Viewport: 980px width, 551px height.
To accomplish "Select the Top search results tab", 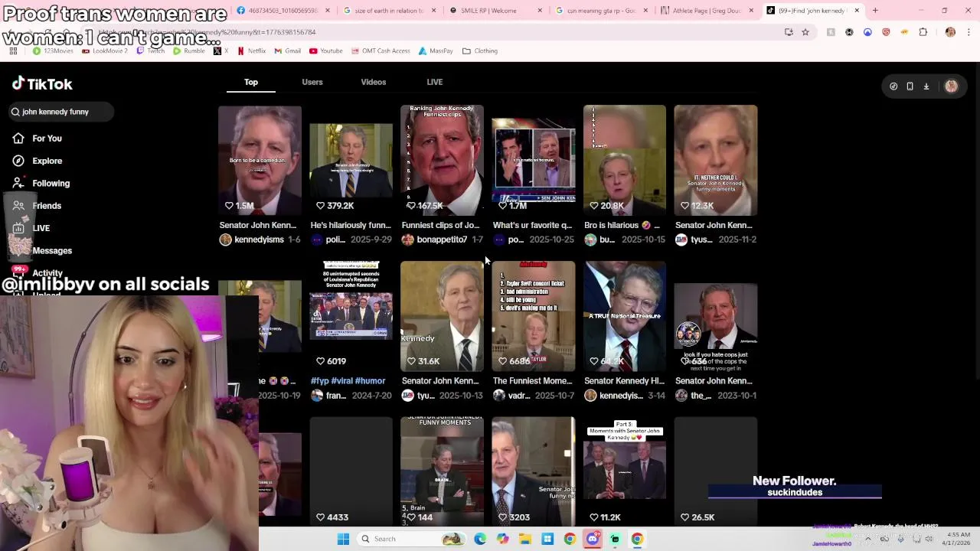I will (251, 82).
